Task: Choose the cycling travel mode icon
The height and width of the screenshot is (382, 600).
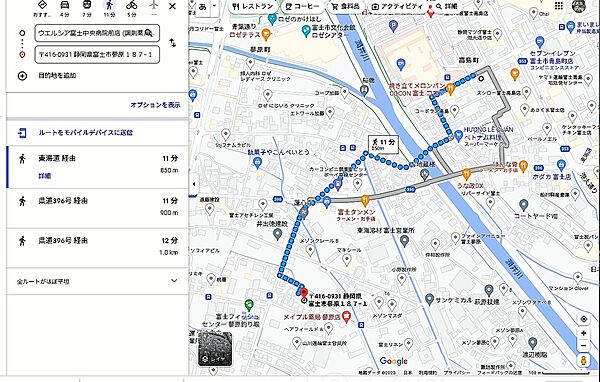Action: 132,5
